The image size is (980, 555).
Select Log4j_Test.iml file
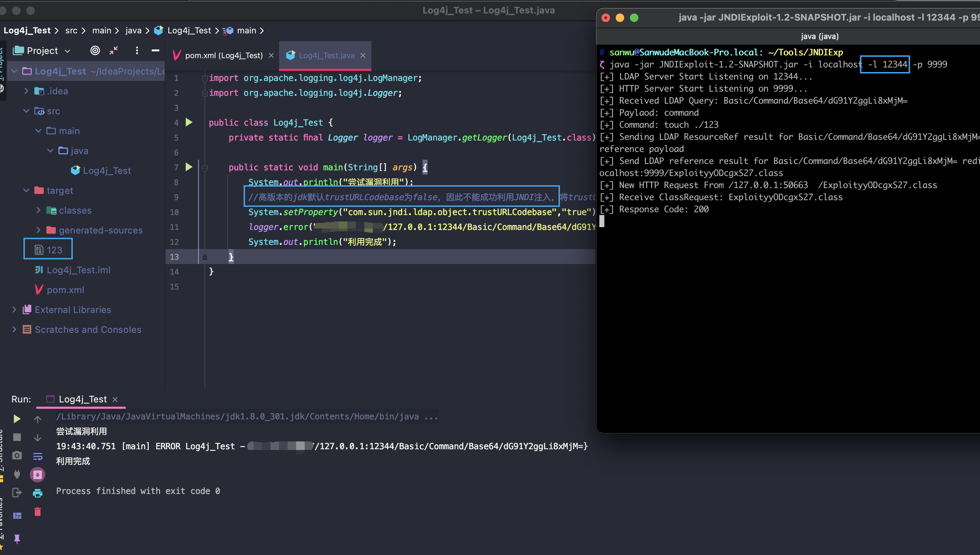point(72,270)
